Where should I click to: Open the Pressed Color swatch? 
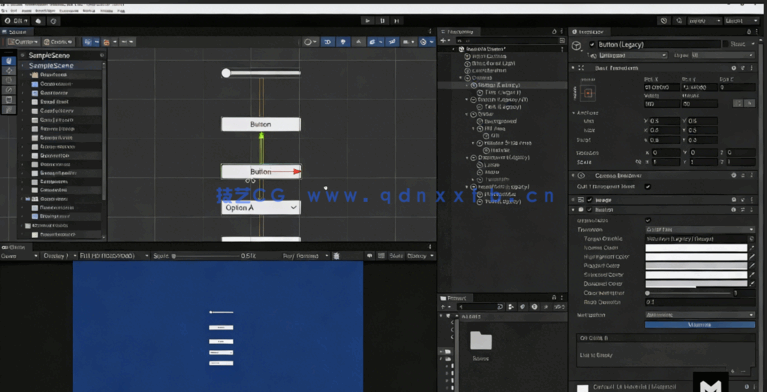696,266
